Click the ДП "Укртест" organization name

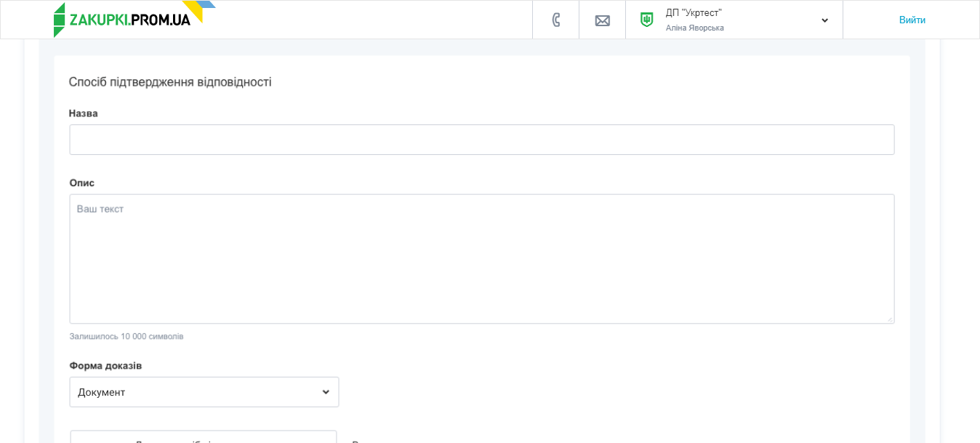pos(694,12)
